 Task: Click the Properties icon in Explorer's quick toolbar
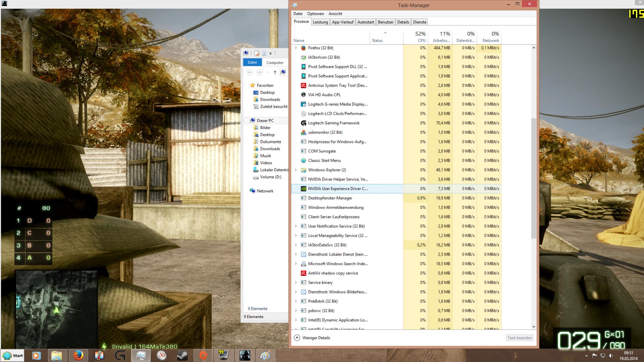tap(257, 53)
